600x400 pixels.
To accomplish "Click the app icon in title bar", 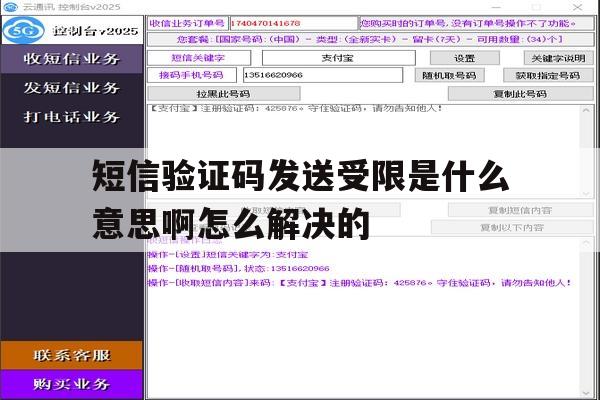I will (10, 7).
